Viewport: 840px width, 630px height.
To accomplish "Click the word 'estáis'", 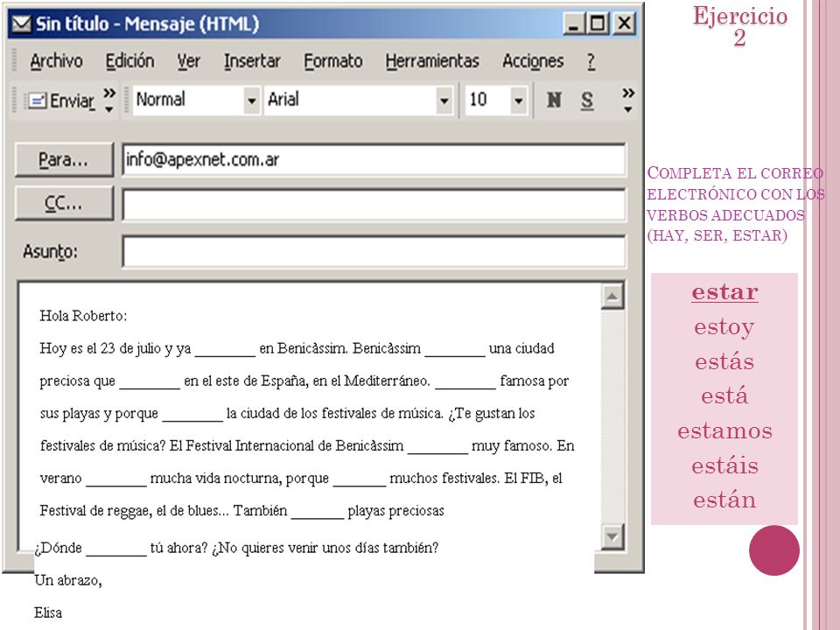I will click(724, 465).
